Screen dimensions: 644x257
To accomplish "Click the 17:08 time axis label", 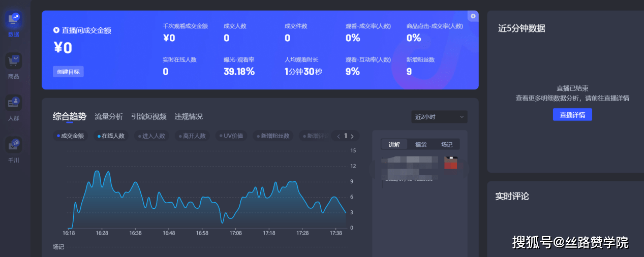I will pyautogui.click(x=236, y=233).
